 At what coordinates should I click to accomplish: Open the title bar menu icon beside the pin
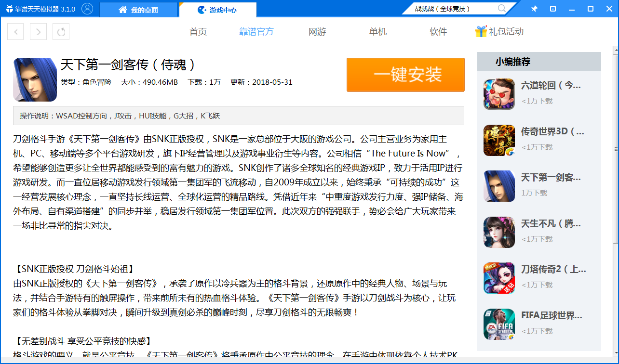(x=553, y=9)
